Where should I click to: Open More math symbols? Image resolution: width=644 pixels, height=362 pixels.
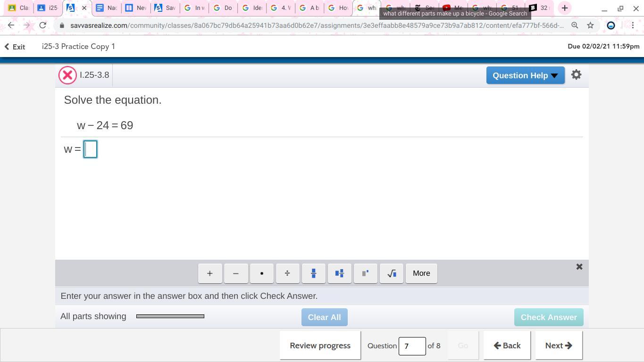point(421,273)
